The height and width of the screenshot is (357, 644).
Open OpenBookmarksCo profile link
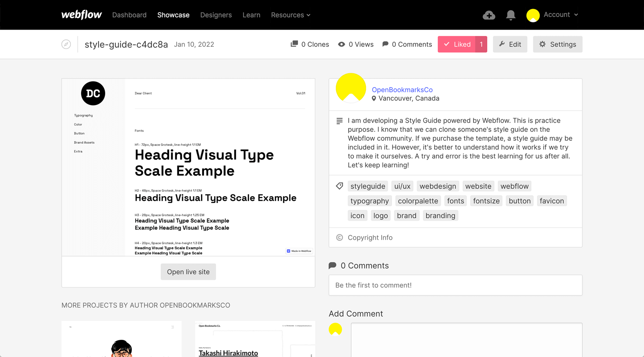click(x=402, y=90)
